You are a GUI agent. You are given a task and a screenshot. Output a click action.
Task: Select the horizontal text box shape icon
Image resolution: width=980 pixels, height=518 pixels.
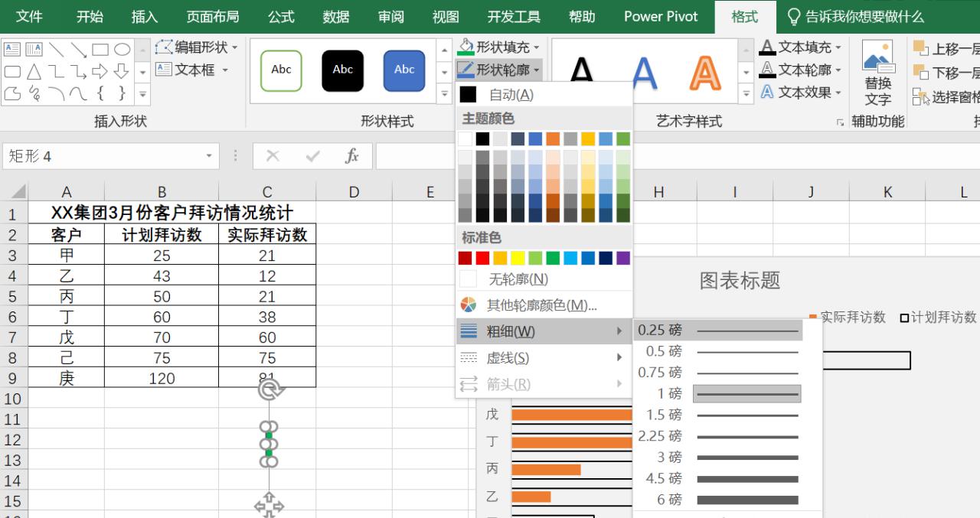click(x=12, y=50)
